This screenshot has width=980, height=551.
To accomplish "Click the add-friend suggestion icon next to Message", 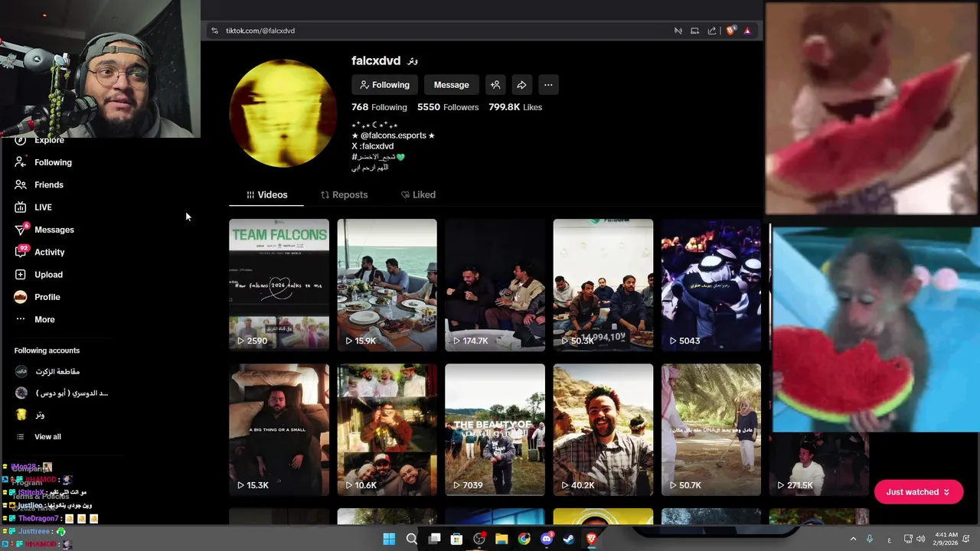I will click(x=495, y=85).
